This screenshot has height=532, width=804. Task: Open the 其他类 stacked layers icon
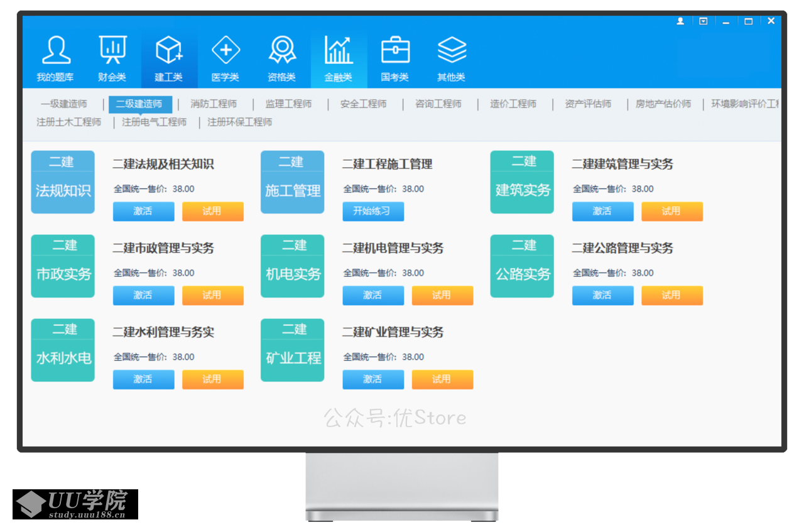click(x=452, y=50)
